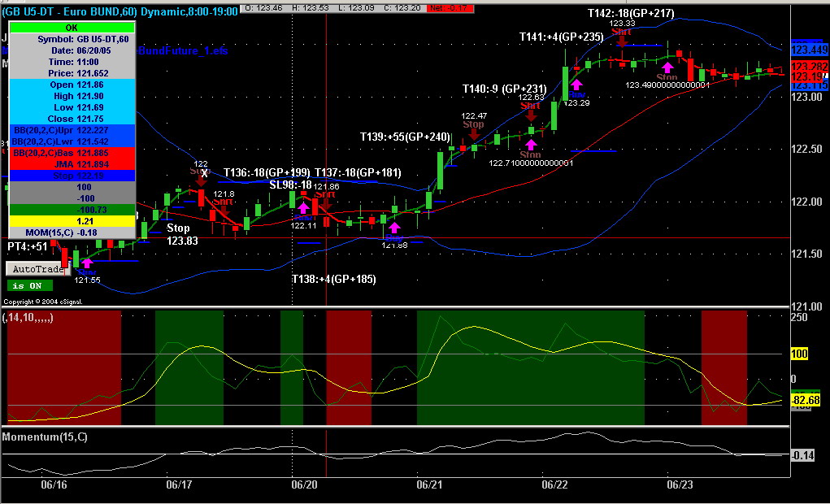Select the Shrt arrow at 122.63

530,115
